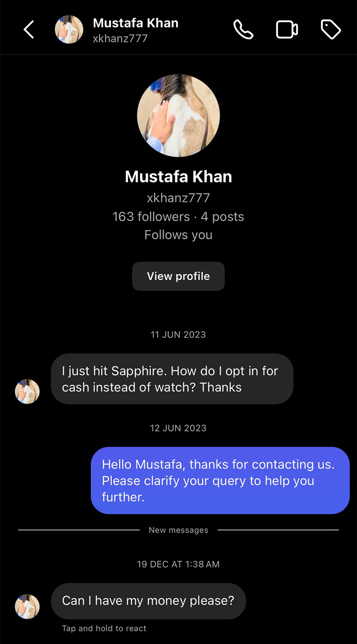The image size is (357, 644).
Task: Start a video call with Mustafa Khan
Action: pyautogui.click(x=287, y=29)
